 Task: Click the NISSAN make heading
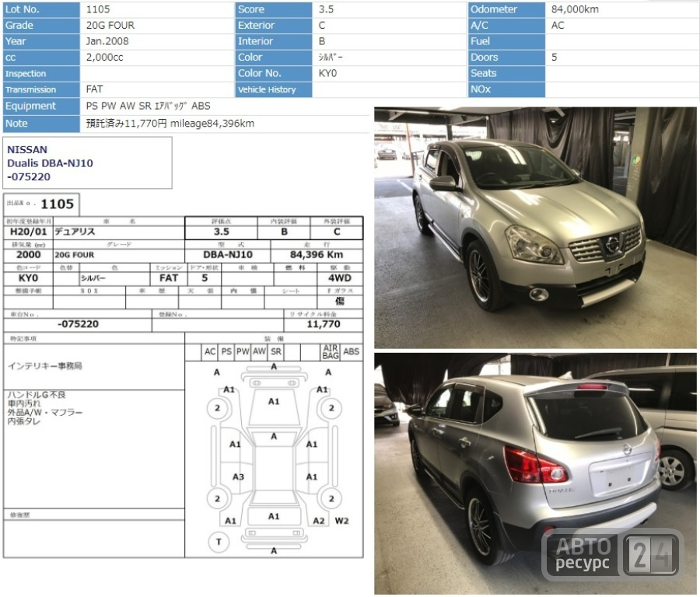[x=26, y=149]
